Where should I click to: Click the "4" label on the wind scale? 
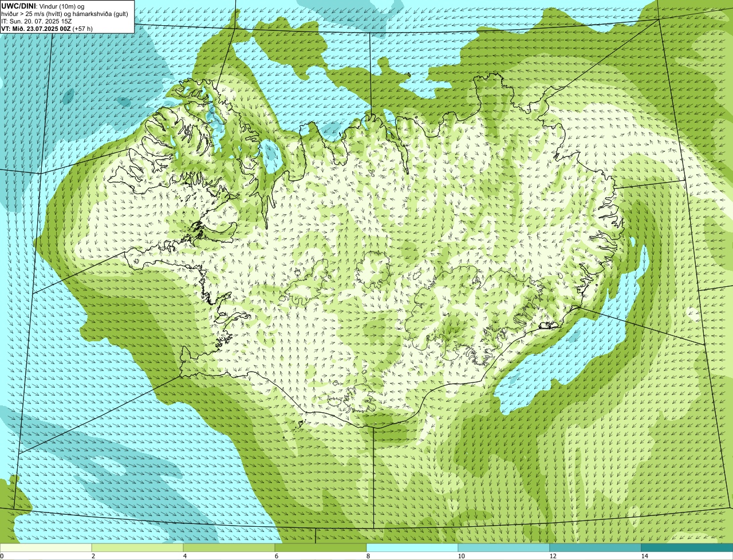184,556
